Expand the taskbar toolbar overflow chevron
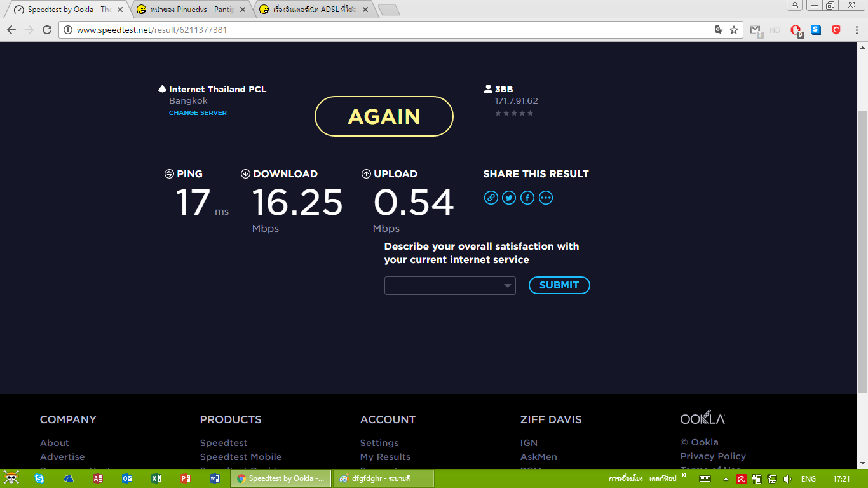Image resolution: width=868 pixels, height=488 pixels. point(684,475)
